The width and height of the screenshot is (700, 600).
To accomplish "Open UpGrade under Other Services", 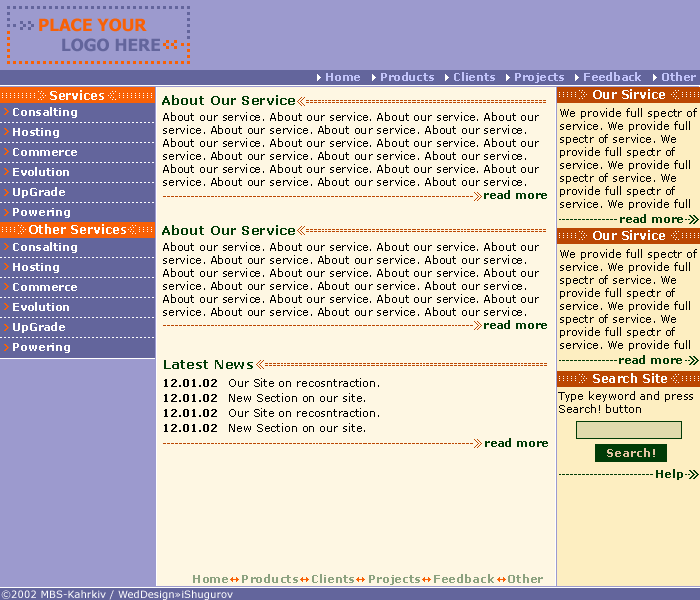I will [39, 327].
